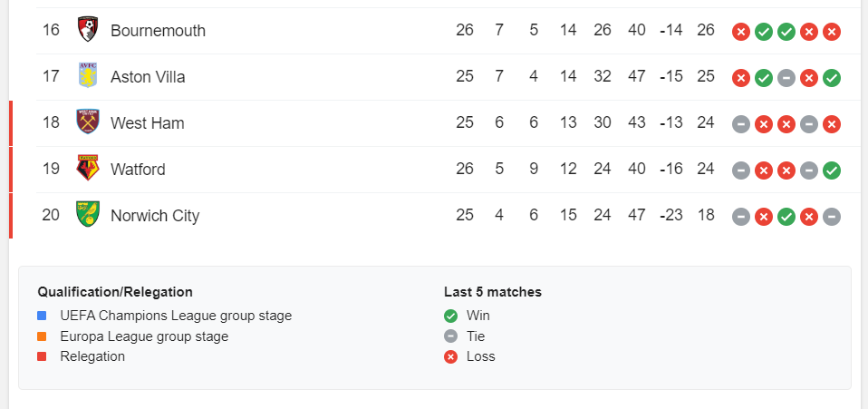Click the red Relegation legend swatch

point(43,356)
